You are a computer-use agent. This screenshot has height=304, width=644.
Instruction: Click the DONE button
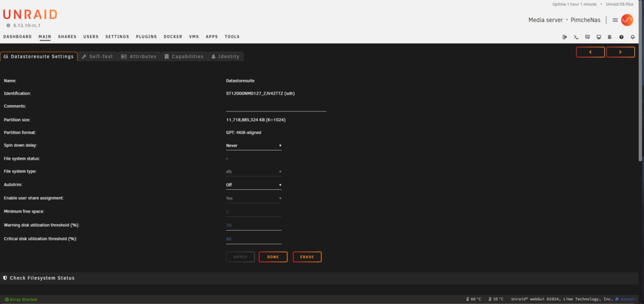click(273, 257)
